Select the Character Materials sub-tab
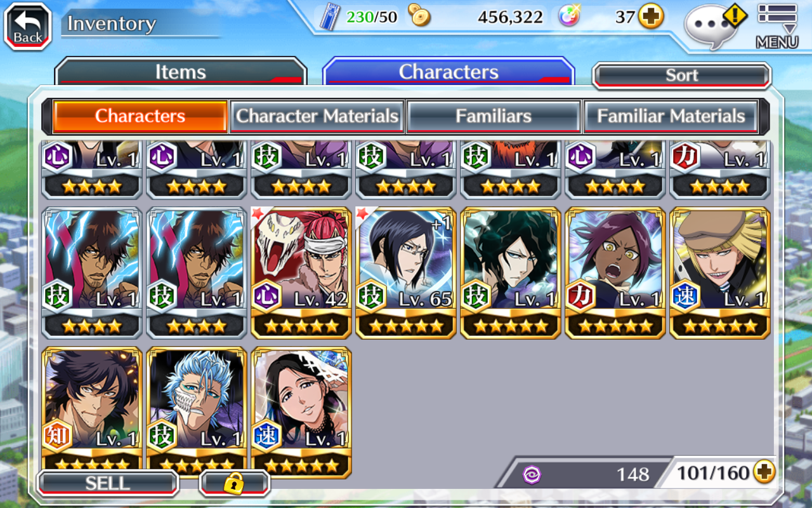Screen dimensions: 812x508 (x=317, y=116)
